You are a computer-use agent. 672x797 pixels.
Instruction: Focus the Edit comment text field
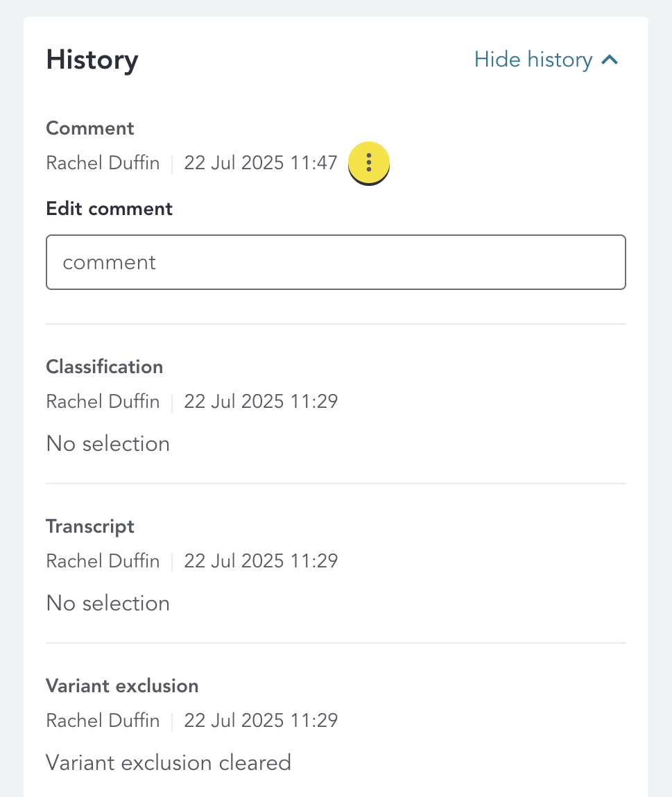point(336,262)
